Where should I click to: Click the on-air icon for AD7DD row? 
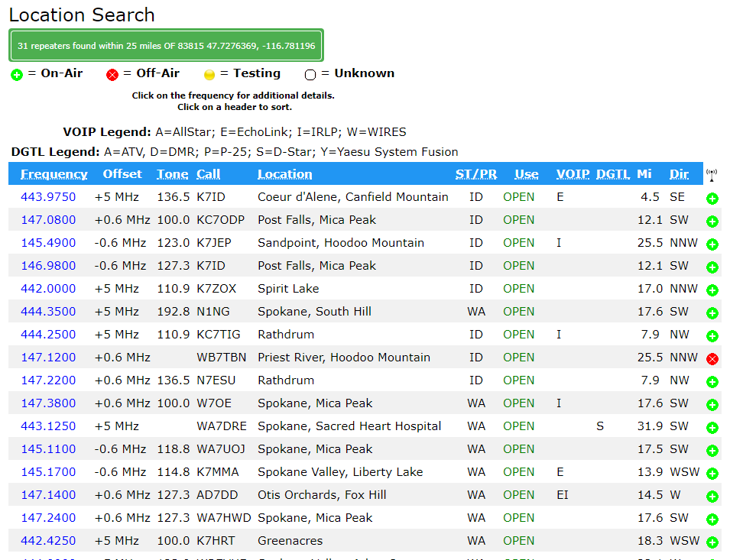[712, 497]
